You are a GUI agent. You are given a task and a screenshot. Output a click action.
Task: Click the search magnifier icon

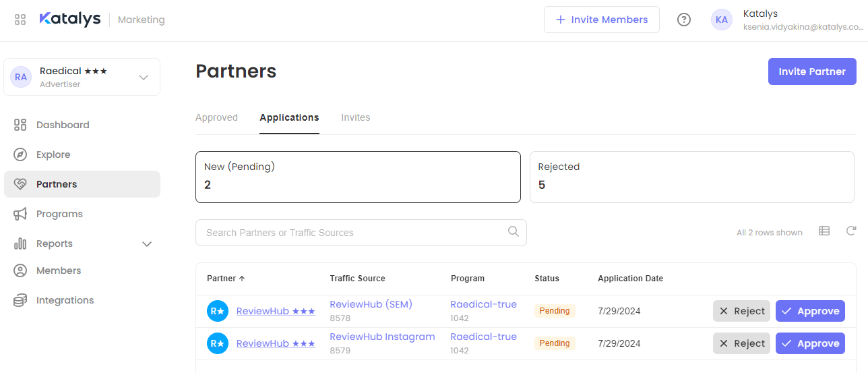tap(513, 232)
